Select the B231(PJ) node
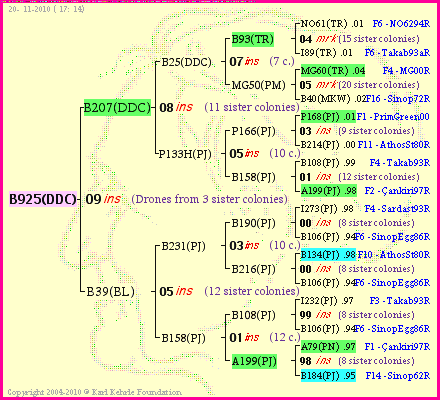 click(x=183, y=246)
